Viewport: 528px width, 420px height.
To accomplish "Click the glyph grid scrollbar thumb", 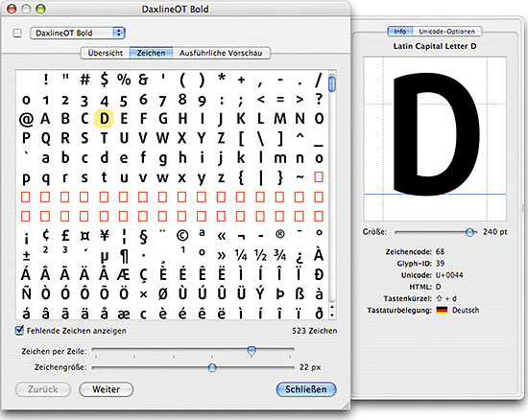I will click(332, 84).
